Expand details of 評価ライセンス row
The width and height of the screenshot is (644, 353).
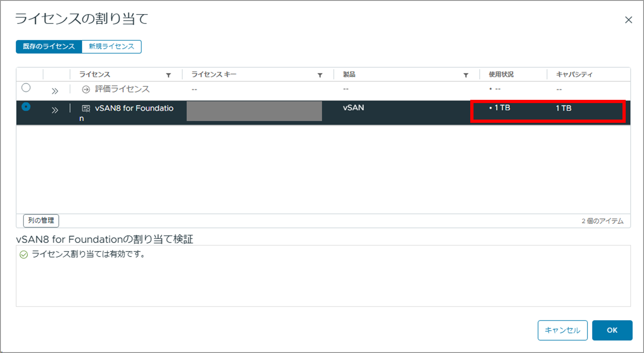point(55,91)
